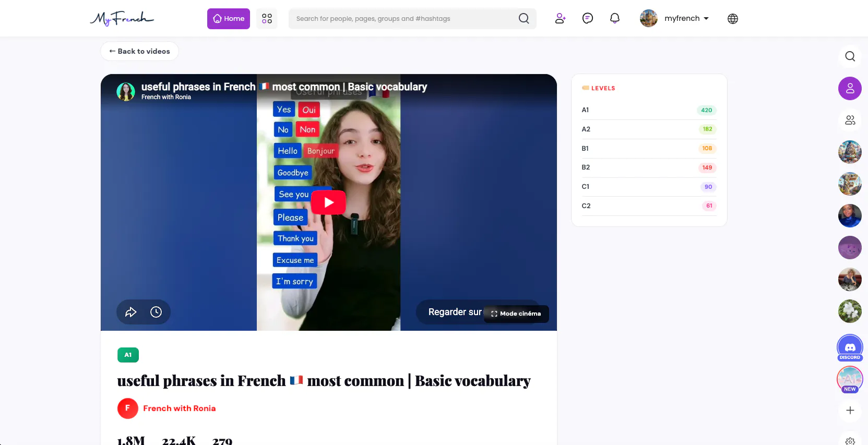Enable Mode cinéma
Image resolution: width=868 pixels, height=445 pixels.
(516, 314)
